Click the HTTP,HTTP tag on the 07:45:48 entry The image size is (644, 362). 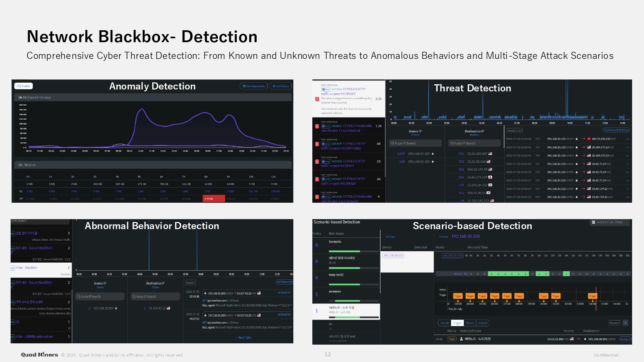284,293
